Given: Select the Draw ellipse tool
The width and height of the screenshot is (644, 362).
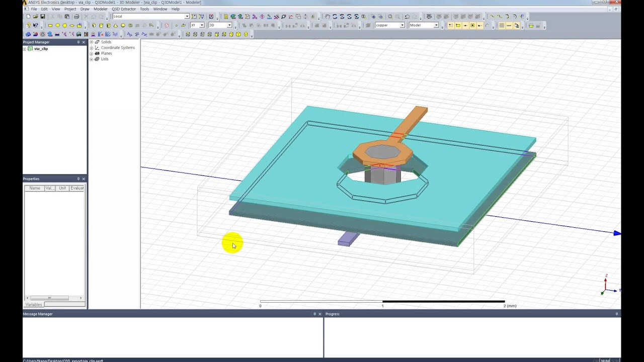Looking at the screenshot, I should (72, 25).
